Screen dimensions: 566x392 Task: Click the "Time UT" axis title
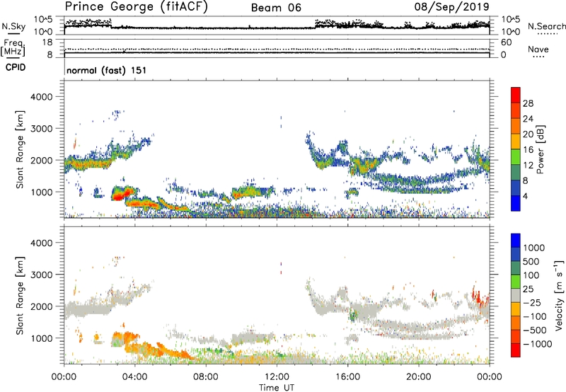(277, 388)
